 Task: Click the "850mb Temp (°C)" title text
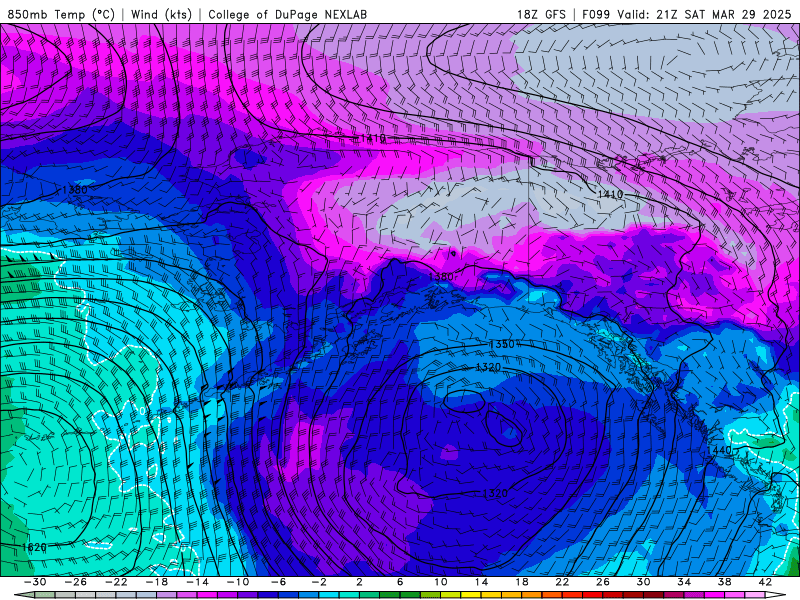pos(61,15)
